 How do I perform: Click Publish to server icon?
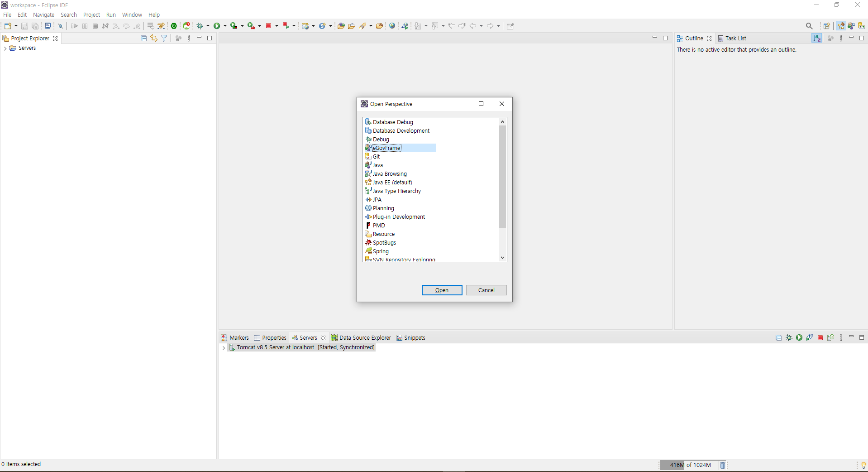pyautogui.click(x=830, y=337)
